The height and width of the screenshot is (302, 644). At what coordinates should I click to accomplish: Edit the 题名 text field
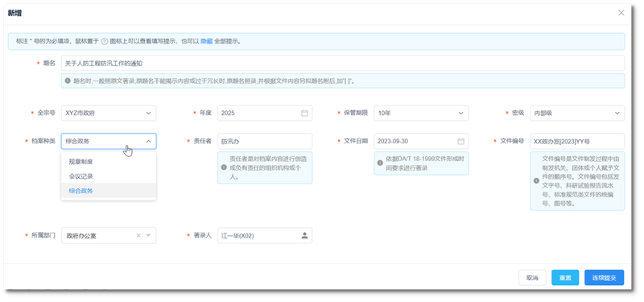[x=343, y=64]
